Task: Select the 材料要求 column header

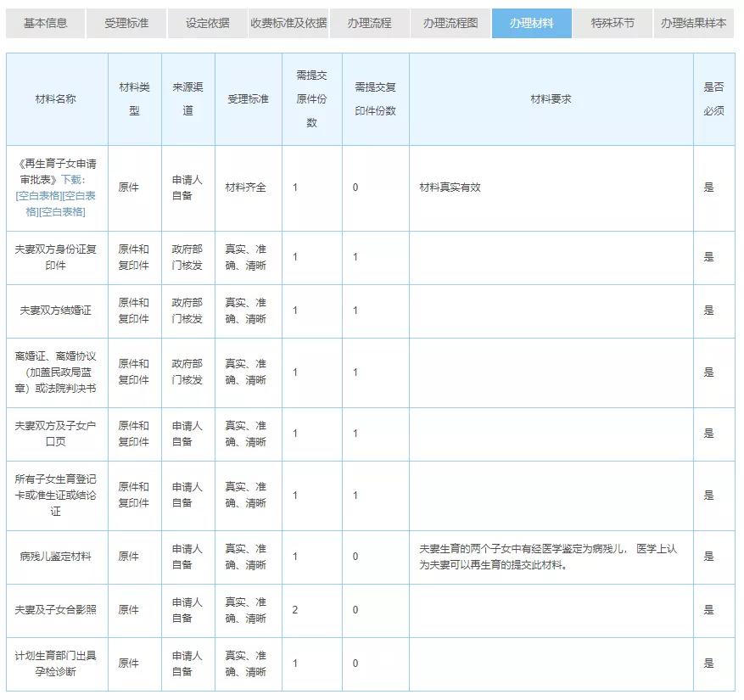Action: tap(551, 98)
